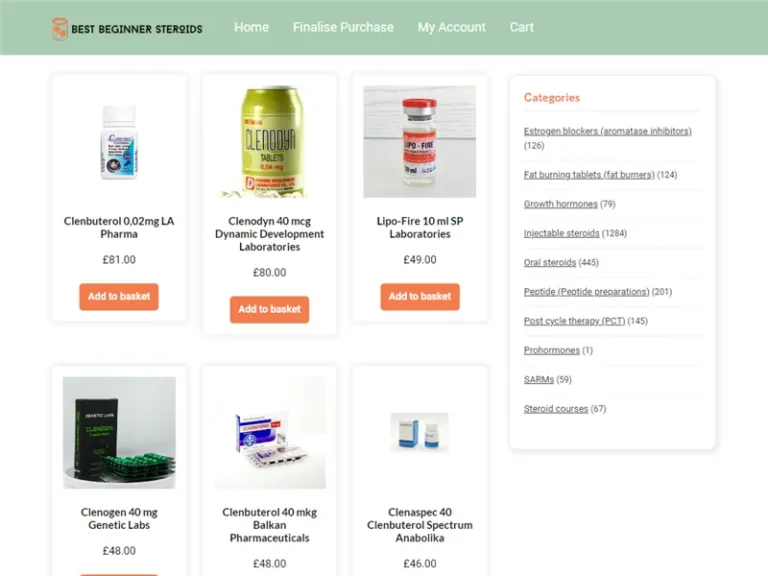Viewport: 768px width, 576px height.
Task: Open the Clenogen 40 mg product image
Action: click(x=119, y=432)
